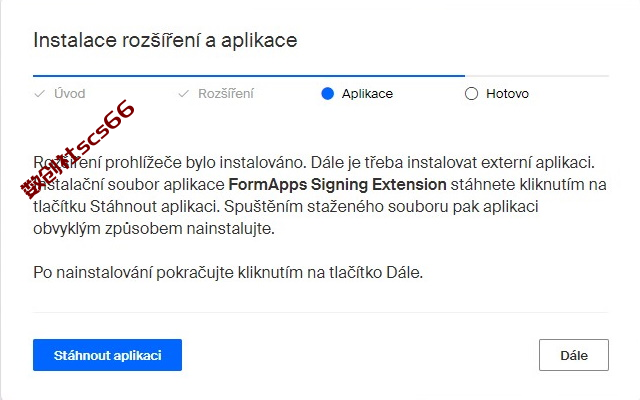Go to the Úvod step label
Image resolution: width=640 pixels, height=400 pixels.
click(x=69, y=93)
